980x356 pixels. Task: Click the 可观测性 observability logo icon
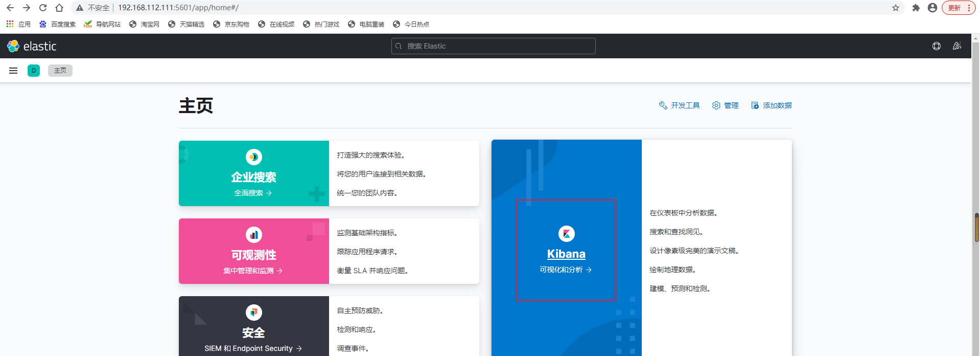[x=254, y=235]
